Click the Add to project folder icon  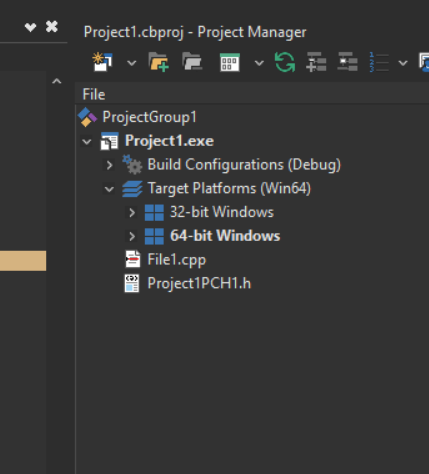point(159,62)
